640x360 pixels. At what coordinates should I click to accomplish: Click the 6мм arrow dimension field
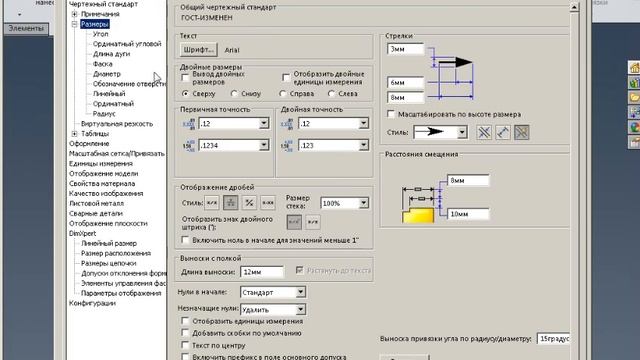click(x=406, y=82)
